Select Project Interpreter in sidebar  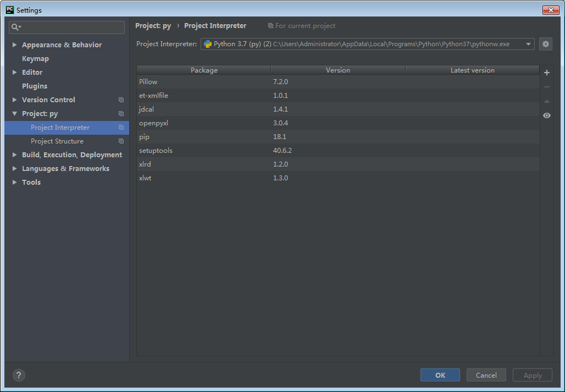tap(67, 128)
